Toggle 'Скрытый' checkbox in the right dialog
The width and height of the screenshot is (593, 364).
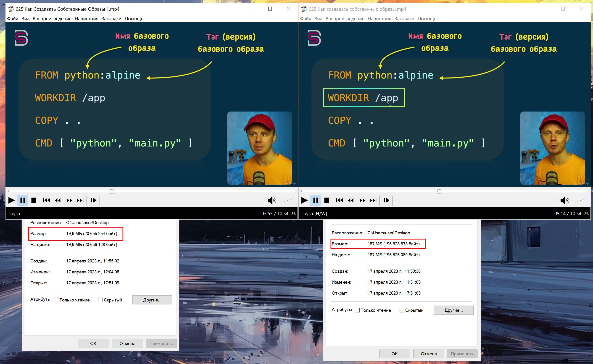[x=402, y=310]
